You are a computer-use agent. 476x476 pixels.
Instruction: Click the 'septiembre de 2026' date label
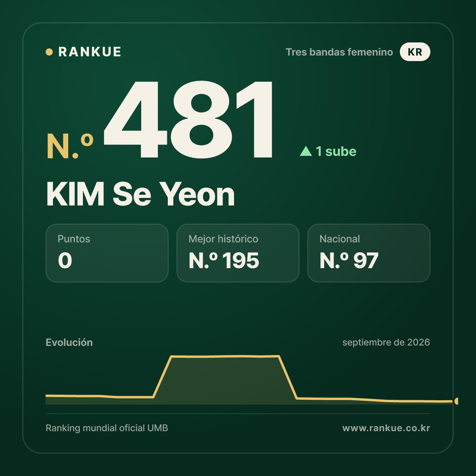coord(386,342)
